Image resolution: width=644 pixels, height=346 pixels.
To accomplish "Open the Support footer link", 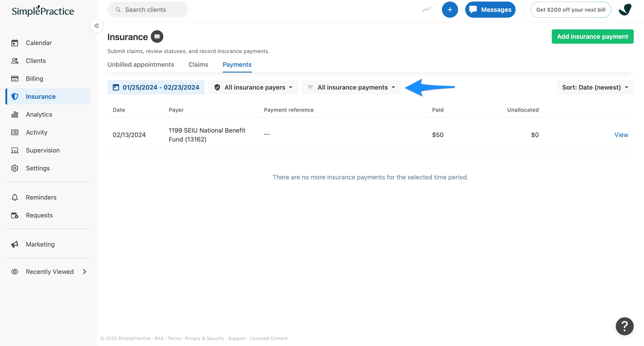I will [237, 338].
